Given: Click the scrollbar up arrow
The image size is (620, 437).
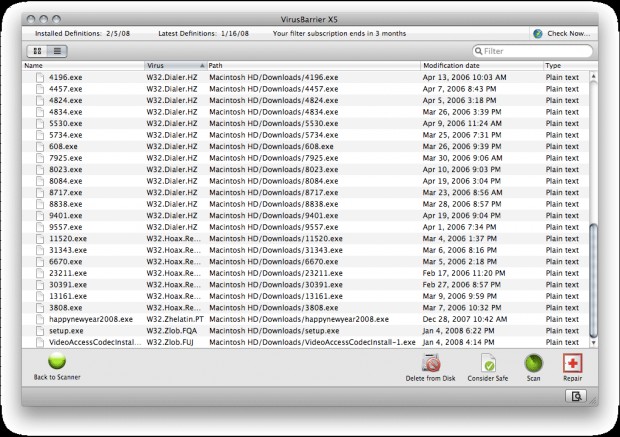Looking at the screenshot, I should coord(594,76).
